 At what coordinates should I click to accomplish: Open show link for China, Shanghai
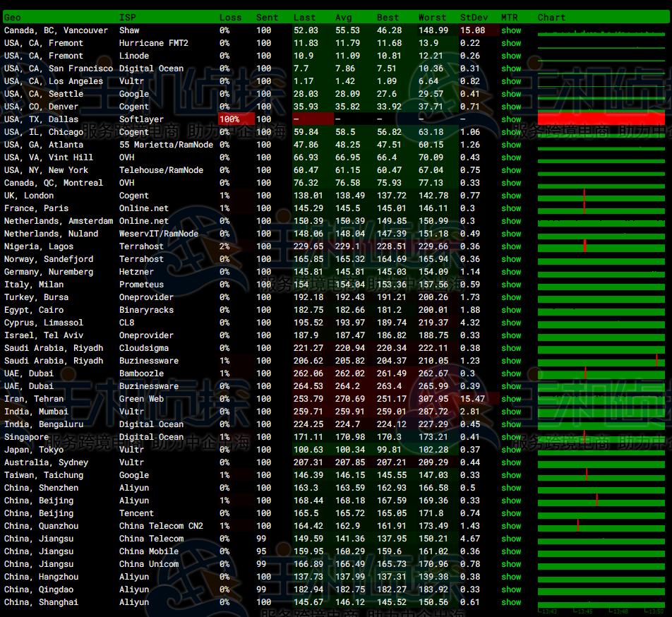pyautogui.click(x=511, y=602)
